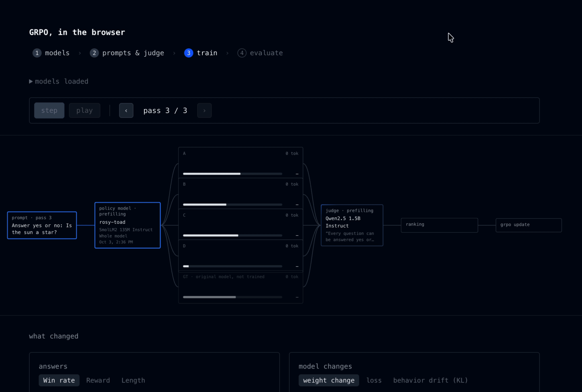Image resolution: width=582 pixels, height=392 pixels.
Task: Expand the models loaded disclosure triangle
Action: [31, 81]
